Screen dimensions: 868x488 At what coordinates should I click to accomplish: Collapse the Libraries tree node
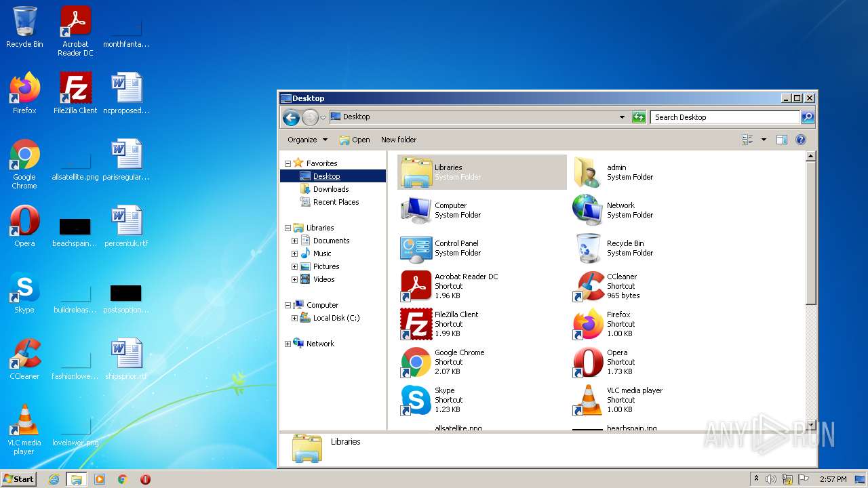pos(288,228)
